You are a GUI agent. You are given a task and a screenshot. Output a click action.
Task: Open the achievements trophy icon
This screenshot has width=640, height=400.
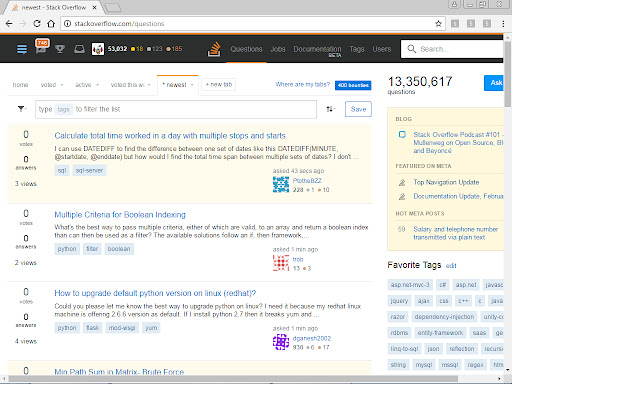click(60, 49)
